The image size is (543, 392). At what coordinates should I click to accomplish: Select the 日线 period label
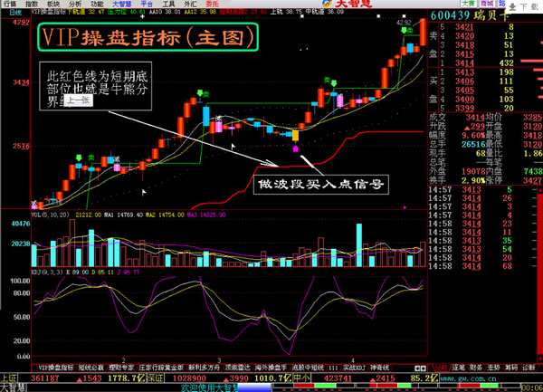tap(15, 13)
